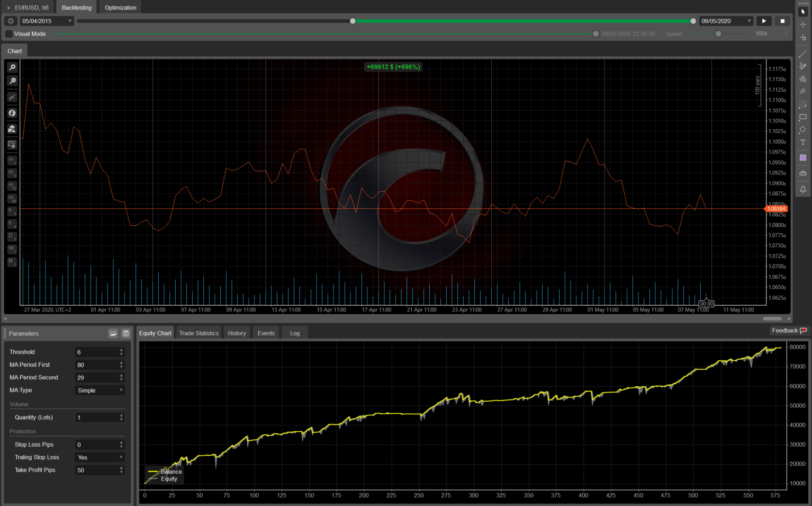The width and height of the screenshot is (812, 506).
Task: Switch to the Optimization tab
Action: point(121,7)
